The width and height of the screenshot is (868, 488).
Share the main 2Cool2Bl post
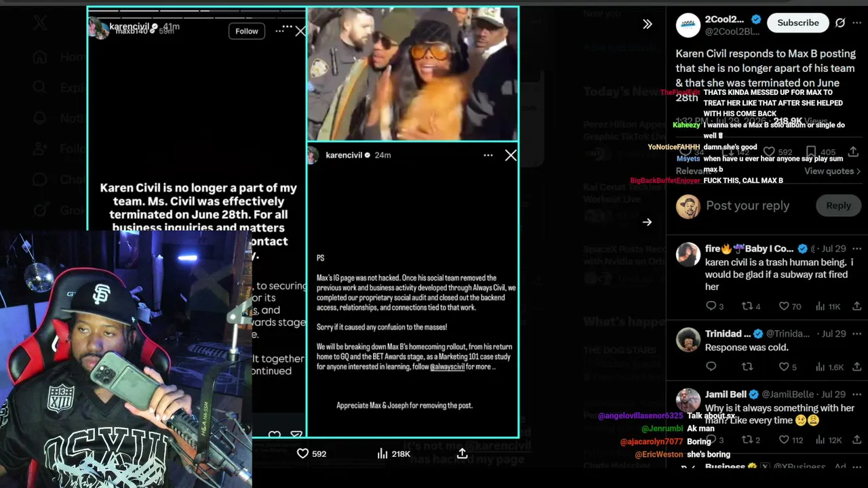click(853, 152)
